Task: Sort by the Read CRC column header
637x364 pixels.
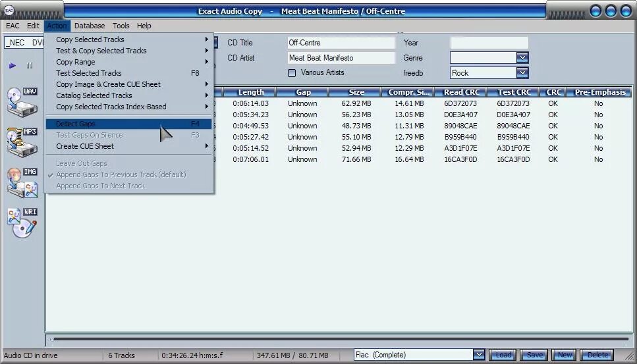Action: click(461, 92)
